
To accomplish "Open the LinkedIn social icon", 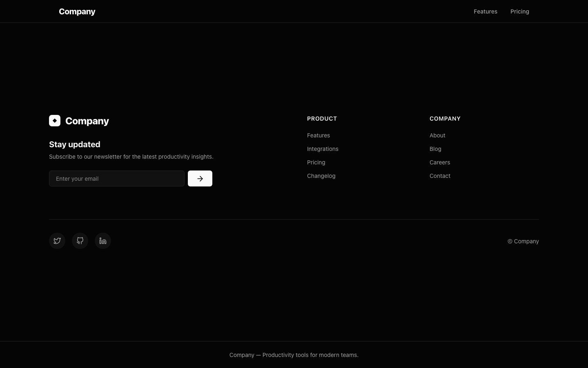I will tap(103, 241).
